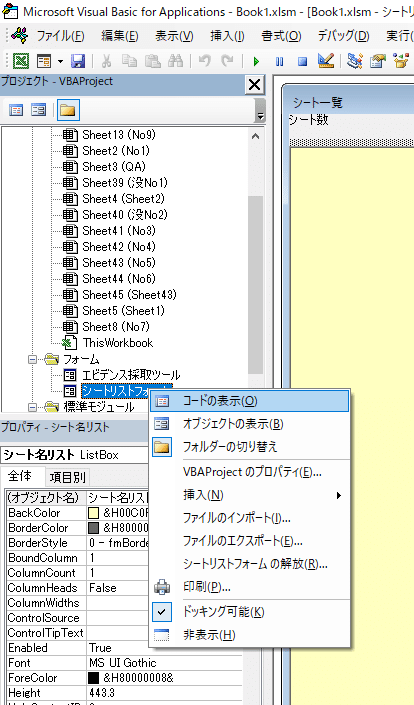Open Project Explorer toolbar icon
The width and height of the screenshot is (414, 705).
click(355, 61)
